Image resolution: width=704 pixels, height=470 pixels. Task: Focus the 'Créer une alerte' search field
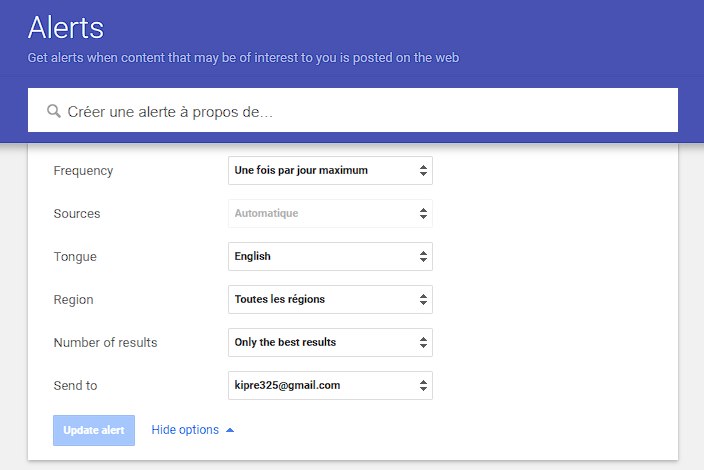click(360, 112)
